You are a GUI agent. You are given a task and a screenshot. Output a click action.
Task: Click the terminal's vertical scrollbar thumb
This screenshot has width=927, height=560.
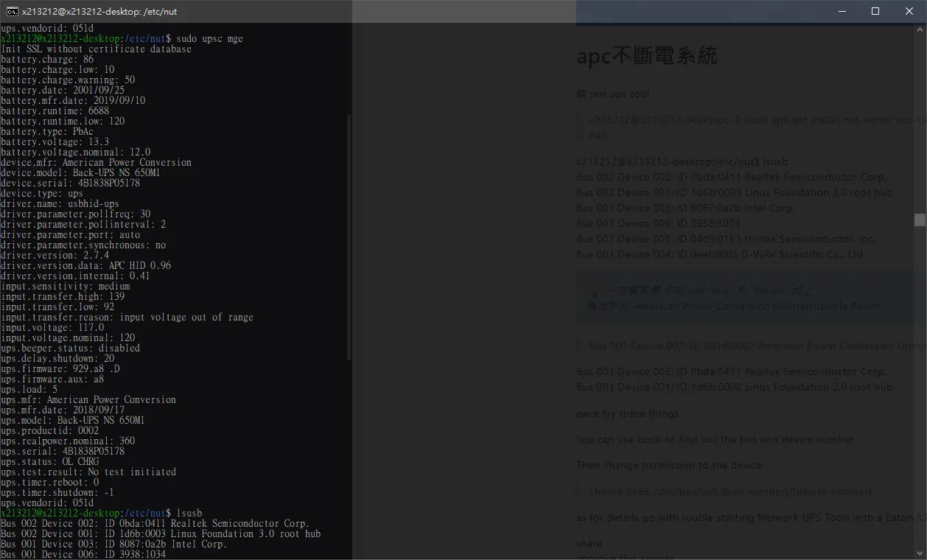click(349, 237)
